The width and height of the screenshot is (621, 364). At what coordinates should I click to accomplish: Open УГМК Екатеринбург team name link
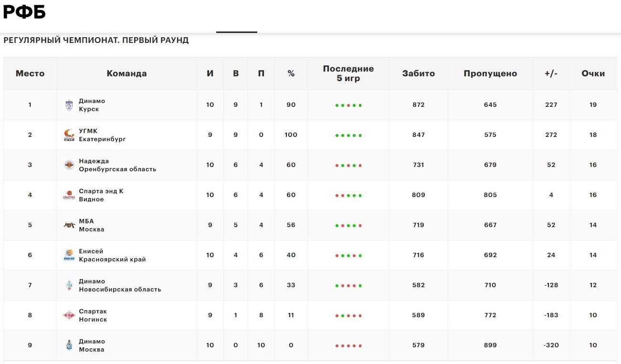tap(102, 135)
